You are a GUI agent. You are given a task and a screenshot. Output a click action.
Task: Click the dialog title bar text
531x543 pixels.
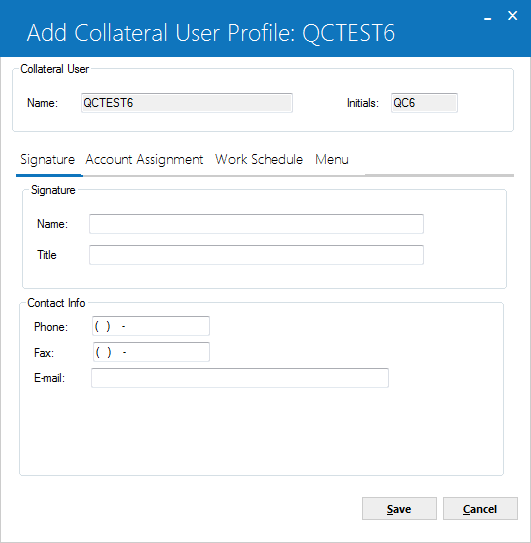[211, 33]
